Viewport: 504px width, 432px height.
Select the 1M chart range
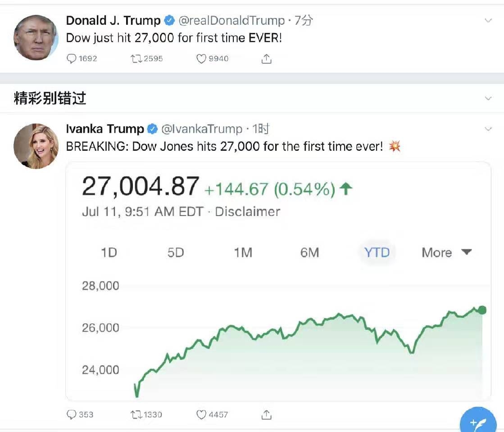(243, 252)
